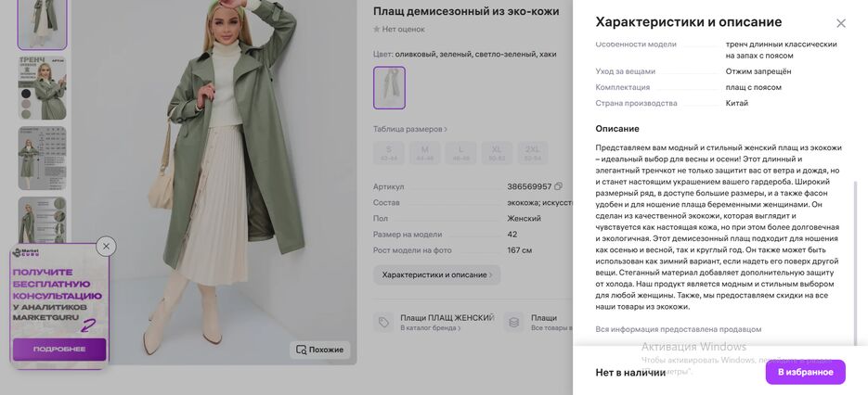Click the description panel scrollbar
The width and height of the screenshot is (868, 395).
(855, 260)
